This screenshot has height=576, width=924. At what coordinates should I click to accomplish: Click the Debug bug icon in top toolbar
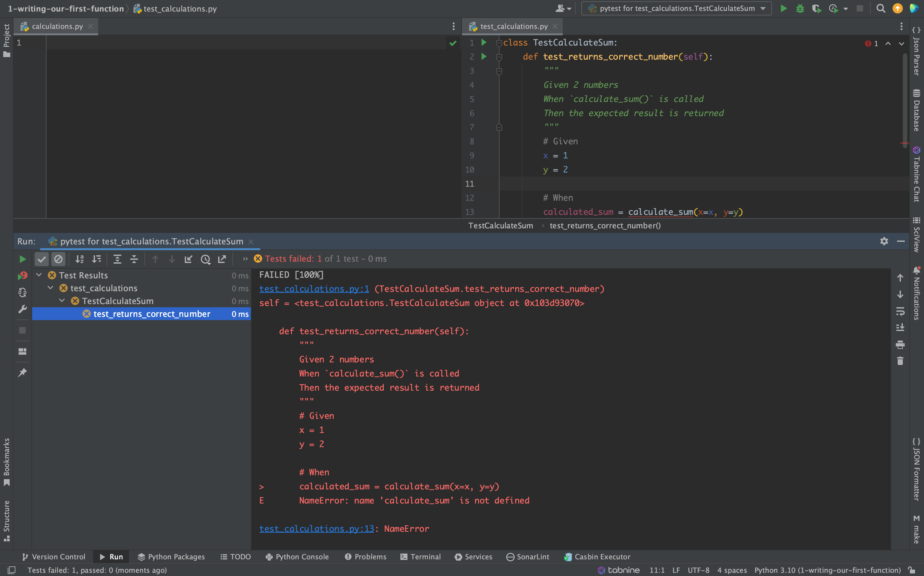point(800,8)
